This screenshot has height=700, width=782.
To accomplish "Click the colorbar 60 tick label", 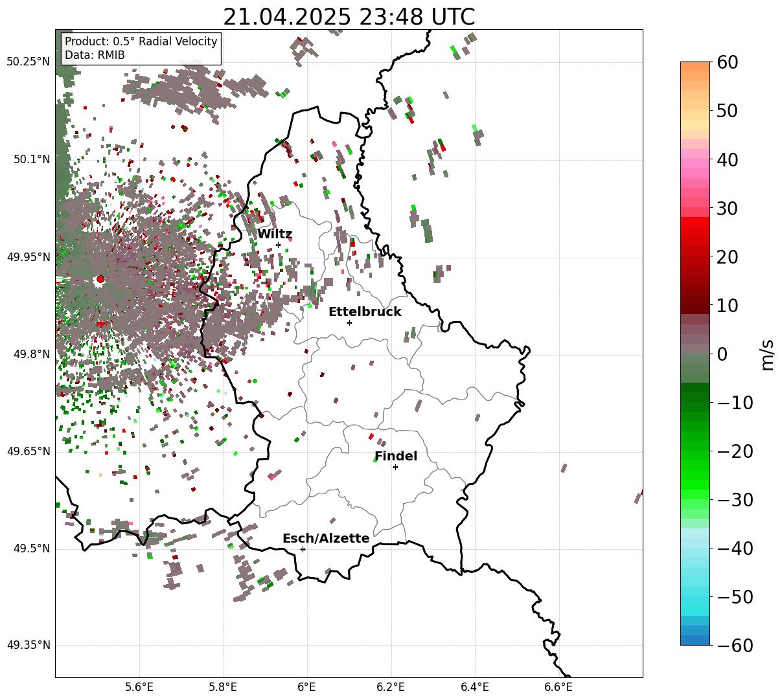I will click(727, 63).
